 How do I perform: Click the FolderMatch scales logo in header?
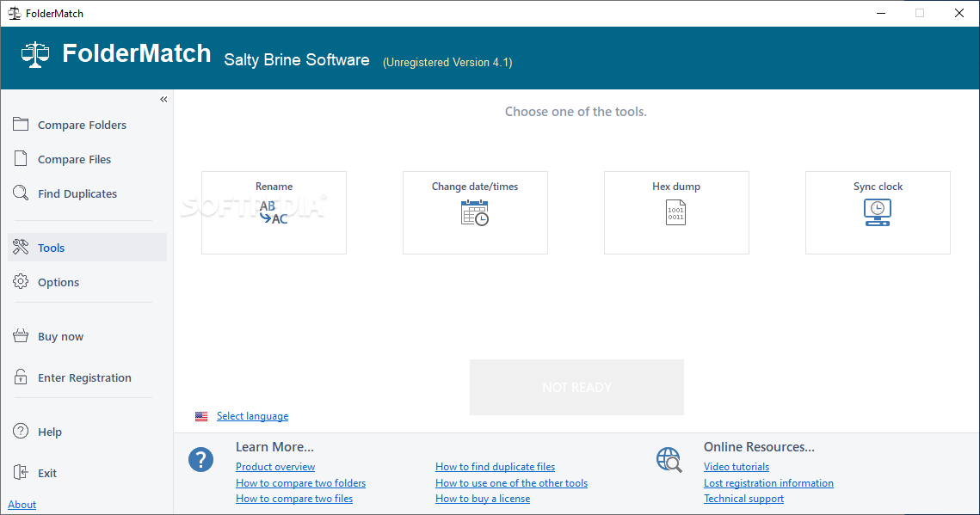[35, 54]
